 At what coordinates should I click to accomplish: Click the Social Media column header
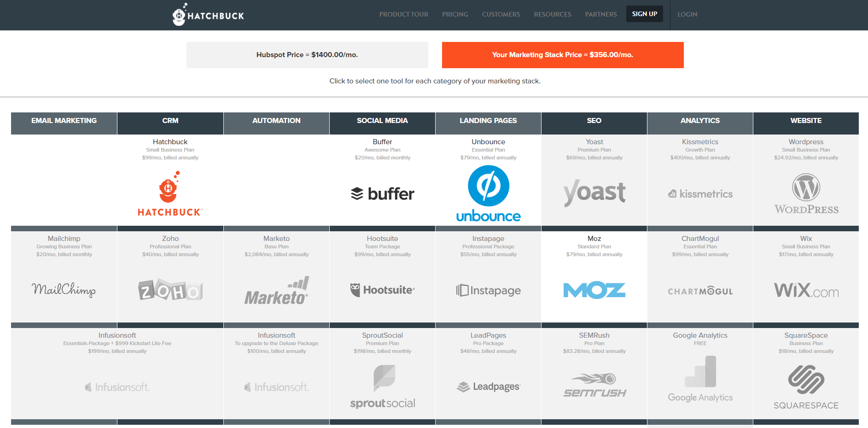(x=382, y=123)
